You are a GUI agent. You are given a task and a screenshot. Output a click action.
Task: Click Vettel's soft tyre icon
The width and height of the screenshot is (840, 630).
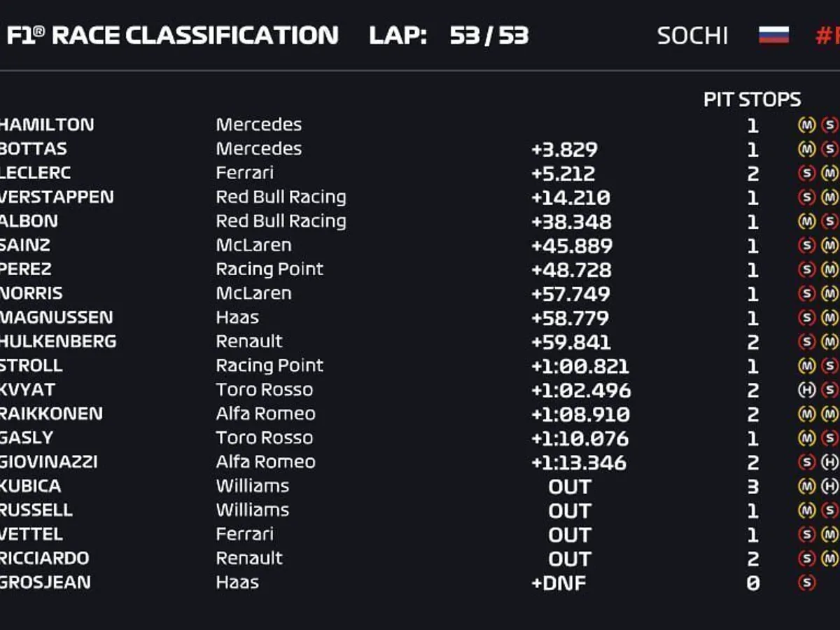806,535
